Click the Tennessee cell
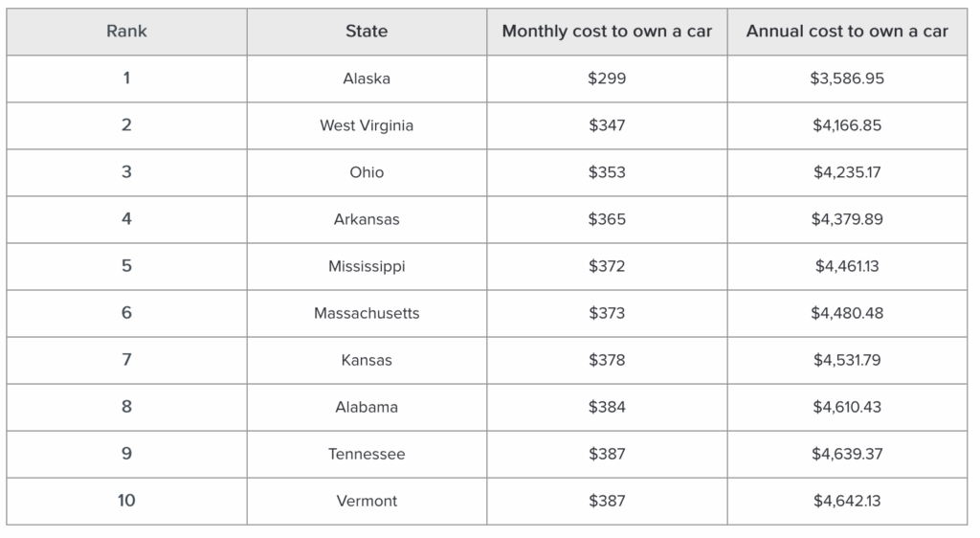Image resolution: width=980 pixels, height=538 pixels. click(367, 454)
